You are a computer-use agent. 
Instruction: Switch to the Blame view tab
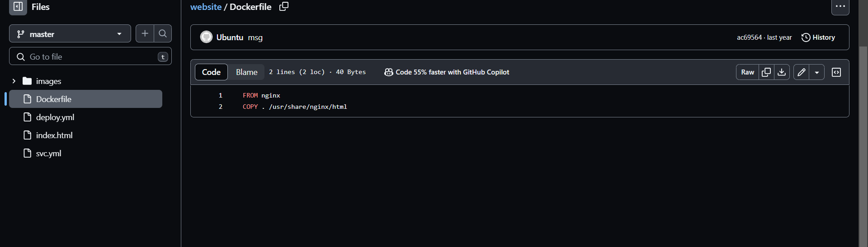pyautogui.click(x=246, y=72)
